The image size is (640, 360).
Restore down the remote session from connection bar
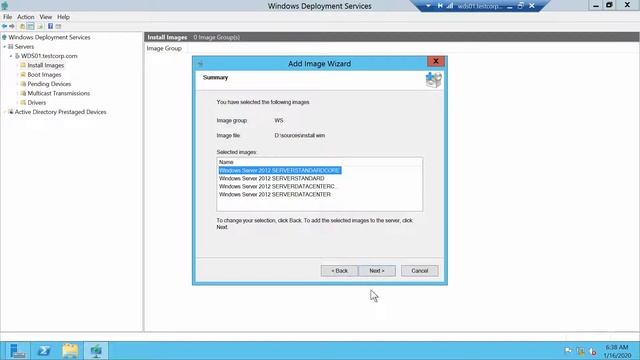click(521, 6)
